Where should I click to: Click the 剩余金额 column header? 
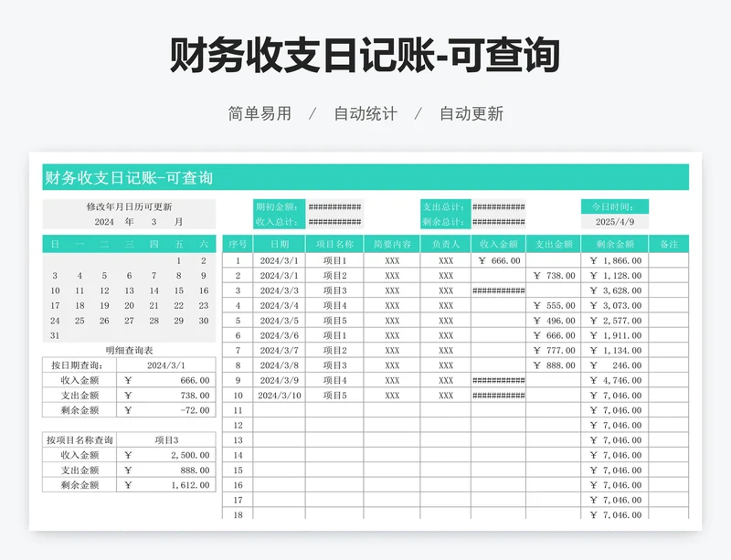615,244
